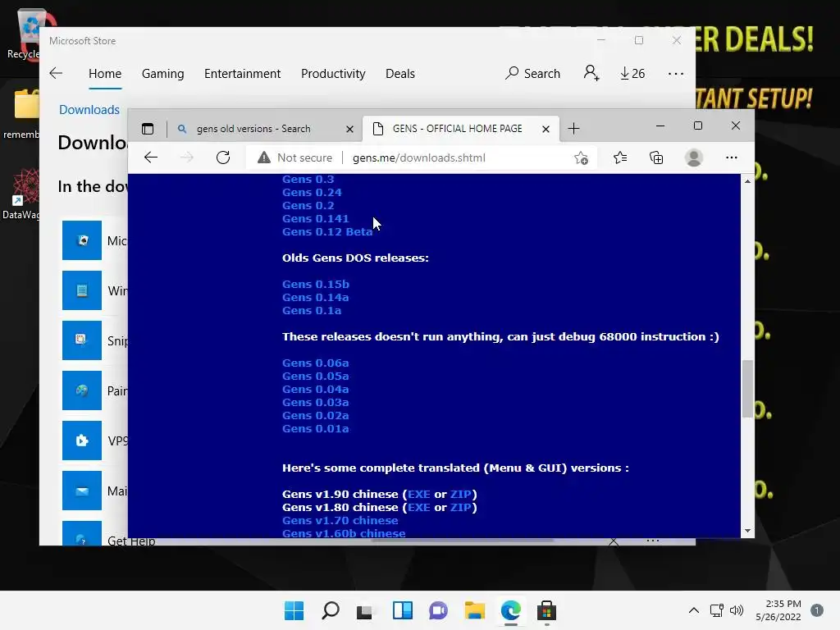Show hidden system tray icons

point(693,610)
